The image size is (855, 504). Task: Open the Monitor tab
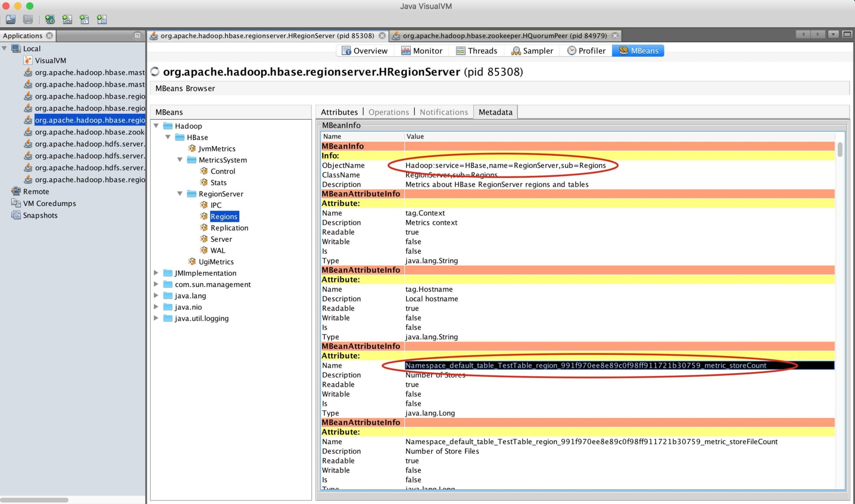[x=421, y=51]
